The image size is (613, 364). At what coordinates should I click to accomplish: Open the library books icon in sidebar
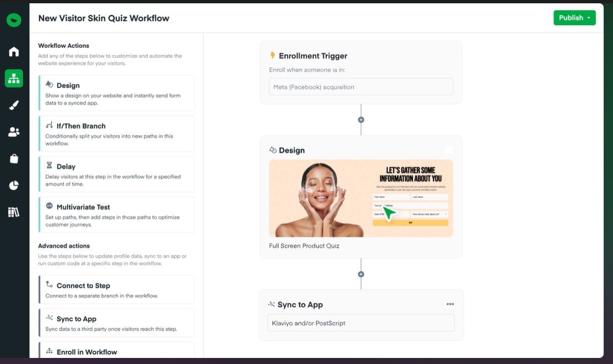pyautogui.click(x=14, y=212)
